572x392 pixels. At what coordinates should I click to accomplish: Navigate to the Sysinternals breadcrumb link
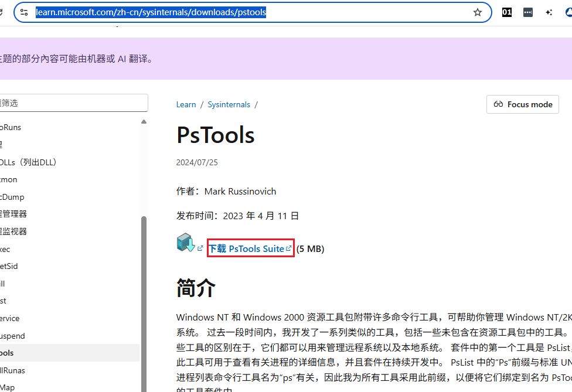(x=229, y=104)
